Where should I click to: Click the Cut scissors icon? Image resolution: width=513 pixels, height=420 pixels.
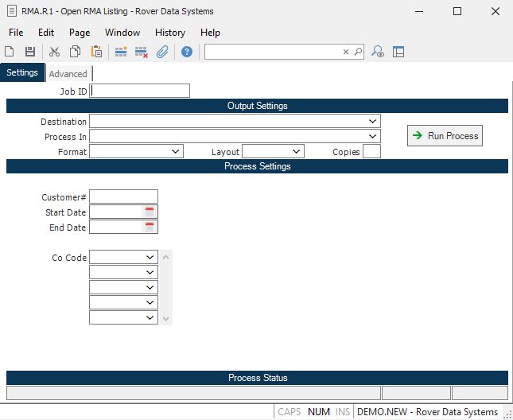coord(54,52)
